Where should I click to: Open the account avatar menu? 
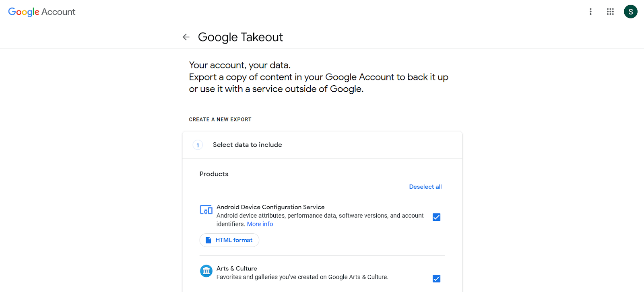pyautogui.click(x=630, y=12)
